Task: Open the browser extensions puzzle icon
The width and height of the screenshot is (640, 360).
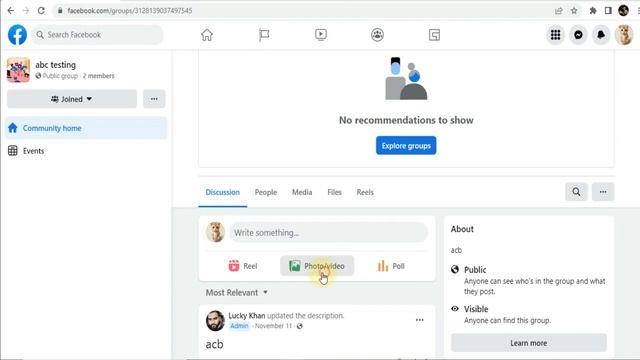Action: tap(593, 11)
